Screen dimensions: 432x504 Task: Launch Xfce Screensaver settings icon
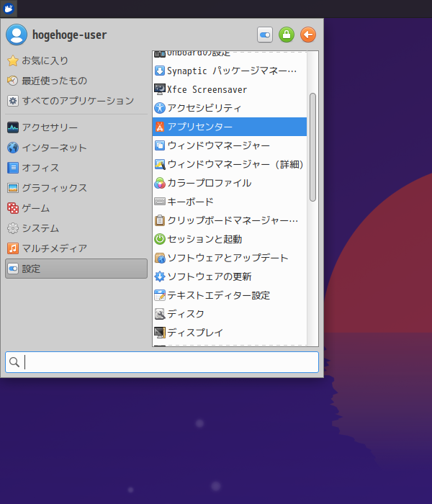tap(160, 89)
